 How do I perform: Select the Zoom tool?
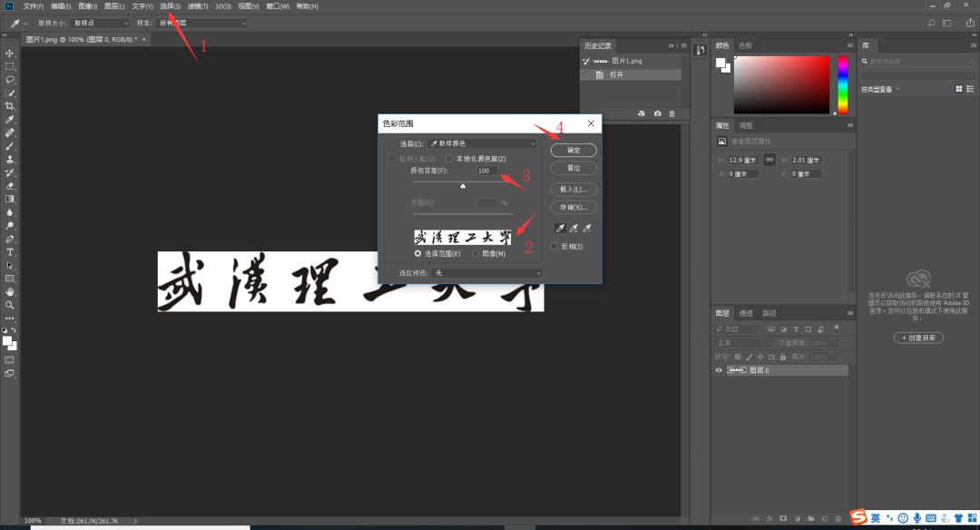pos(9,306)
